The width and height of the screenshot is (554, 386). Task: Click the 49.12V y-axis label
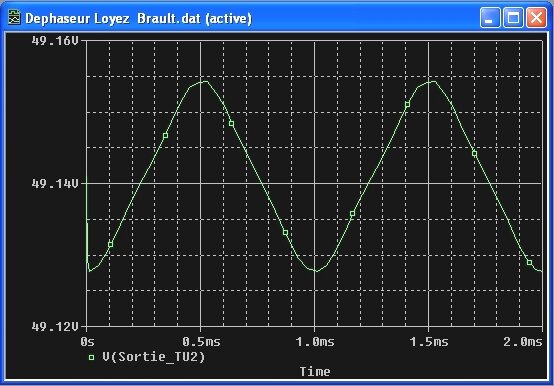[x=55, y=327]
